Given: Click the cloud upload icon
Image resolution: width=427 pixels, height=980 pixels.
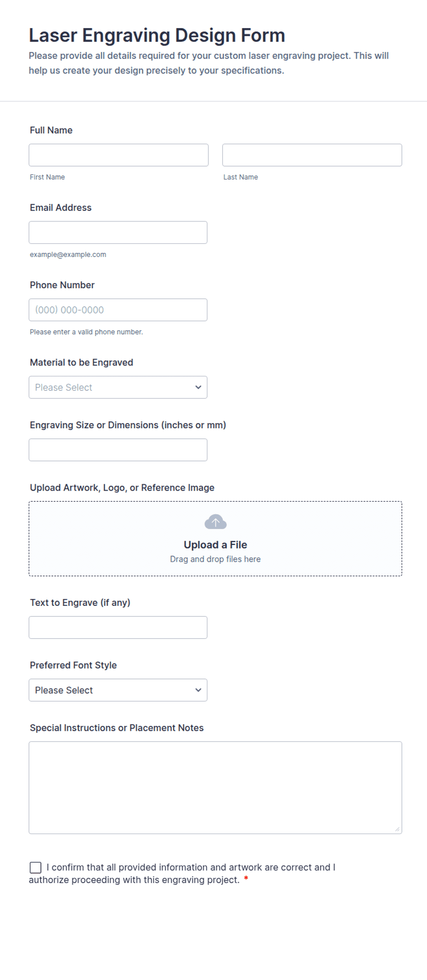Looking at the screenshot, I should pos(215,522).
